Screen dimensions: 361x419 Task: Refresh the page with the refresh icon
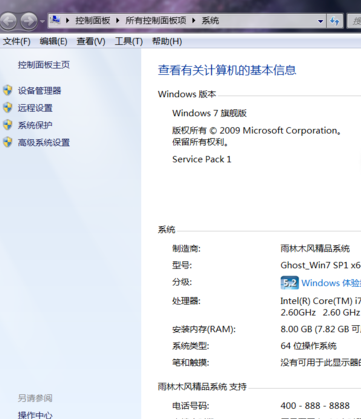(334, 21)
